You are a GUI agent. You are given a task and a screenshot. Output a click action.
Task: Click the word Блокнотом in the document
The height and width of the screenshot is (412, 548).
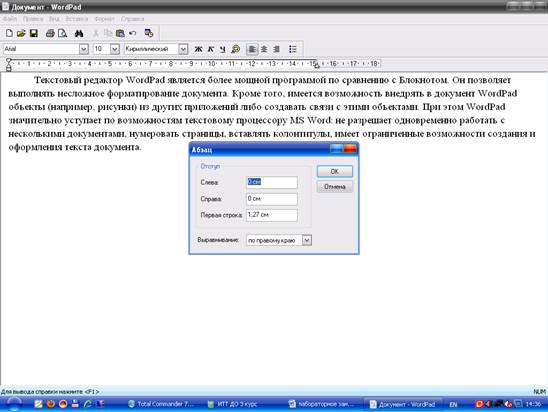pyautogui.click(x=423, y=80)
